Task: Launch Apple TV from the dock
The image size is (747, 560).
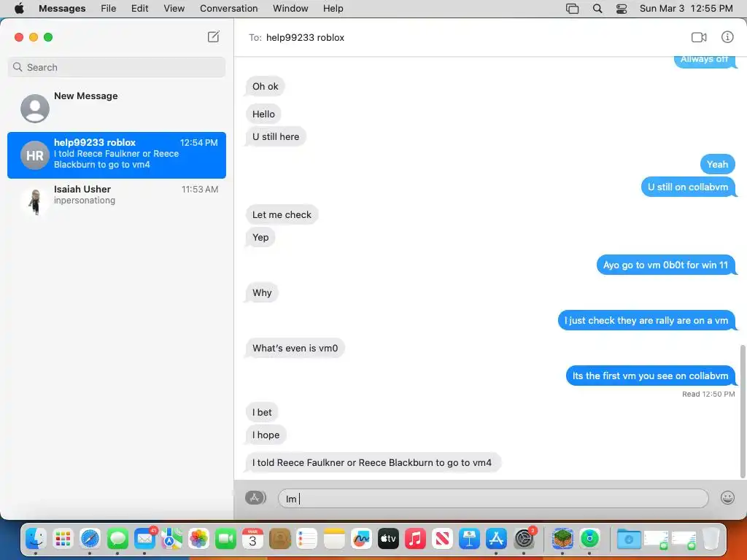Action: pos(388,539)
